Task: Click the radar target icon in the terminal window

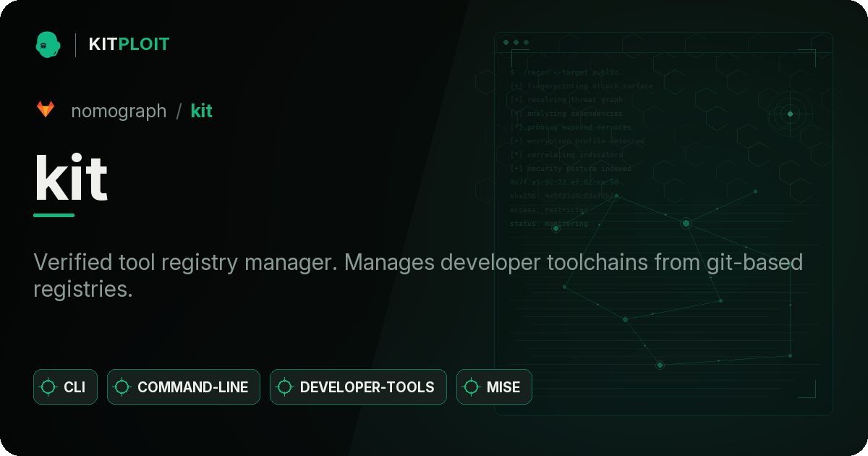Action: coord(790,114)
